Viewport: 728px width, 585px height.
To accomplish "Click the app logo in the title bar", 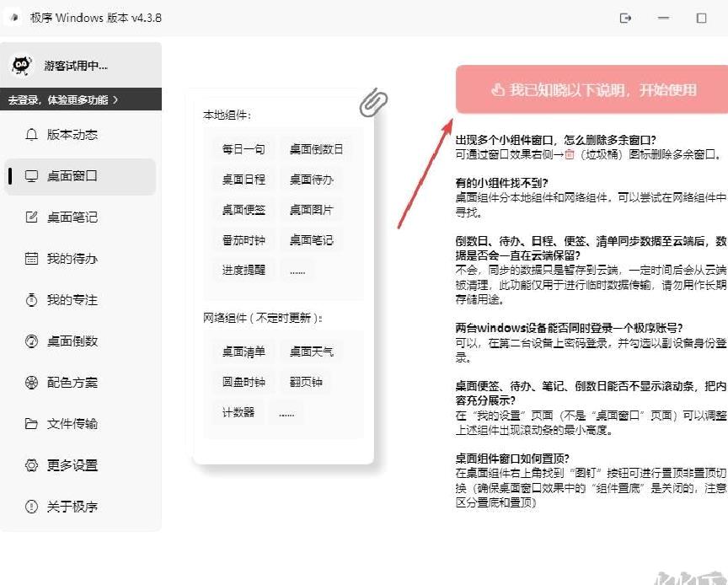I will [x=14, y=18].
